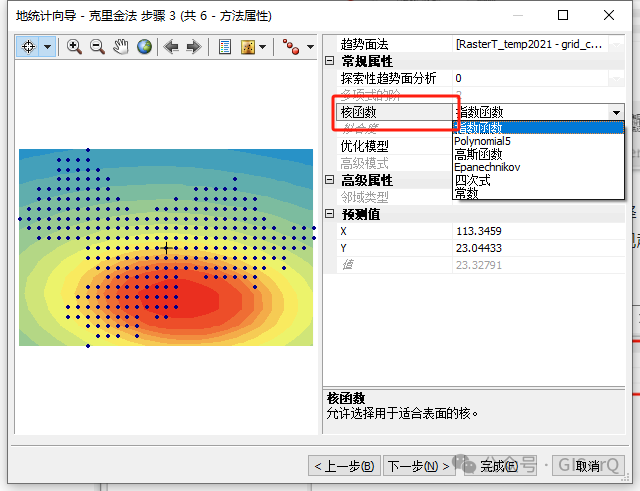Toggle the legend/table of contents icon
640x491 pixels.
coord(225,47)
